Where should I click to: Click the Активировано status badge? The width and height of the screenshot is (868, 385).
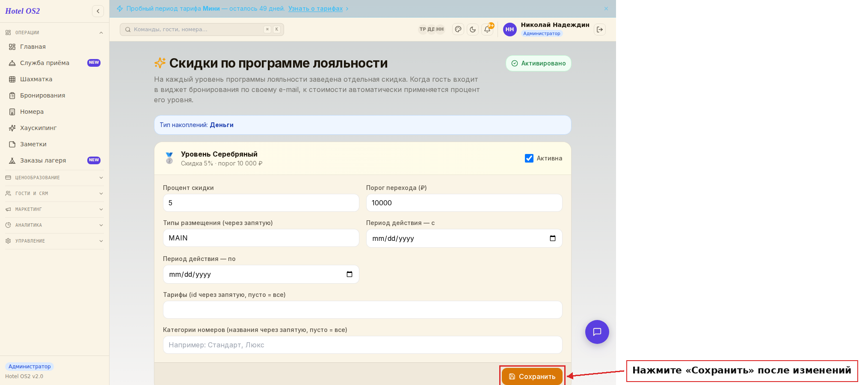tap(539, 63)
